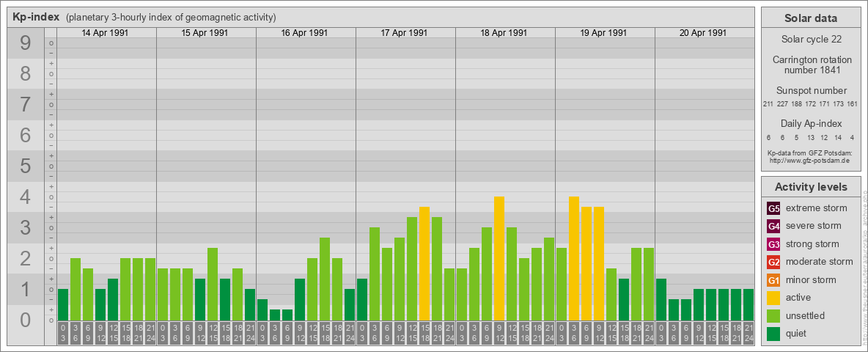
Task: Click the 16 Apr 15-18 unsettled bar
Action: tap(325, 279)
